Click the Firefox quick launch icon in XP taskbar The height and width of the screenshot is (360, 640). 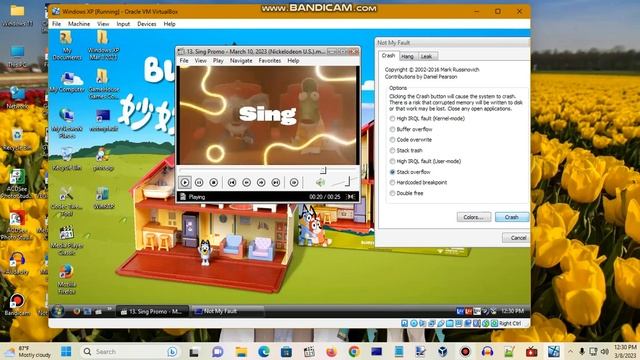coord(76,311)
